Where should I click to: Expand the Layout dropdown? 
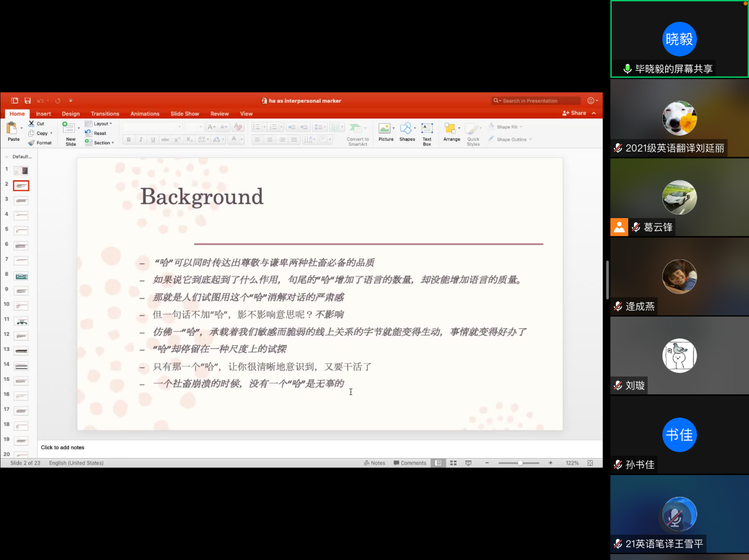click(102, 124)
